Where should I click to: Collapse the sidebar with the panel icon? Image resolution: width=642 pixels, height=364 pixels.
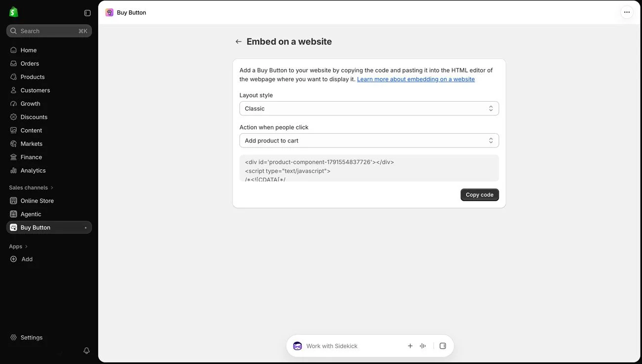pyautogui.click(x=87, y=13)
